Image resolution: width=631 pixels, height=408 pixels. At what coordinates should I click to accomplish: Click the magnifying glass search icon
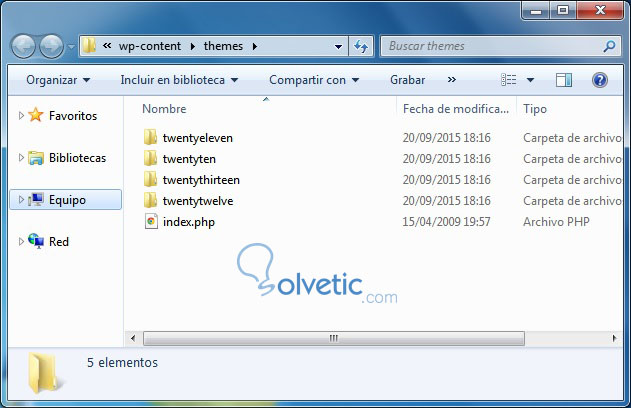[x=609, y=46]
